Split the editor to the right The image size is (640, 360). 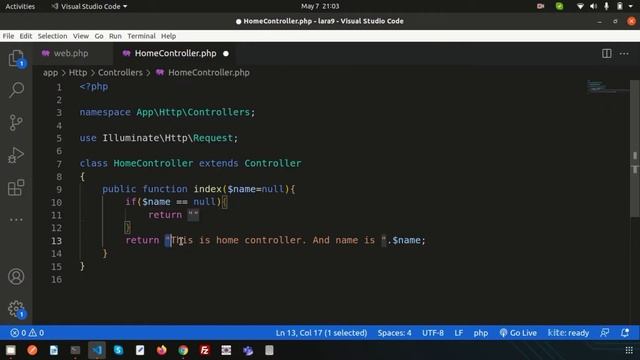(x=607, y=53)
